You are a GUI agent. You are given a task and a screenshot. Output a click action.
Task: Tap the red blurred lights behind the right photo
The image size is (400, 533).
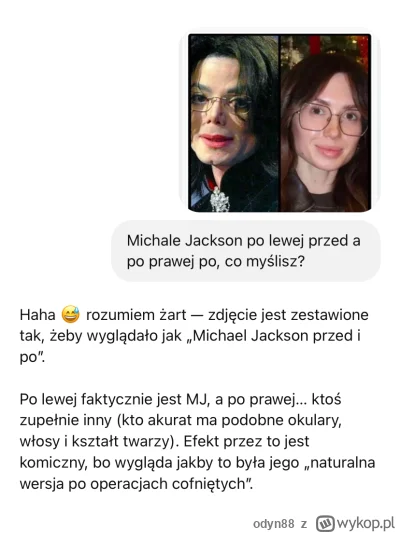click(363, 50)
